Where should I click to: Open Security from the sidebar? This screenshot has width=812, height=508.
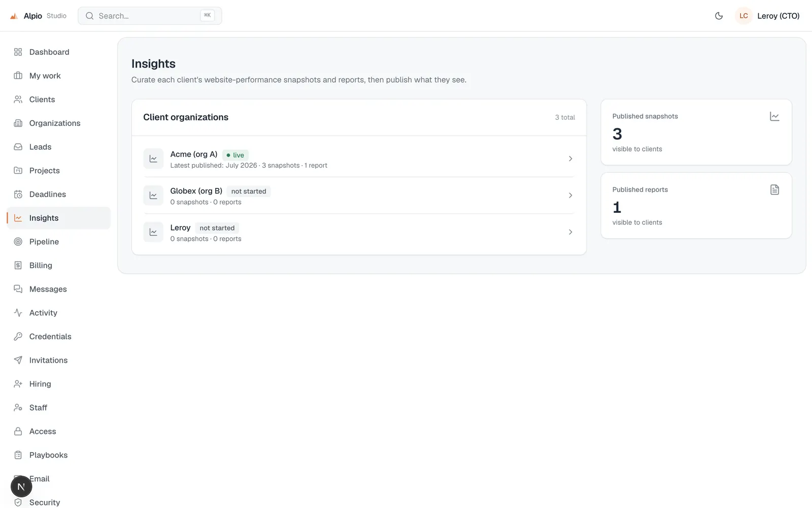59,502
